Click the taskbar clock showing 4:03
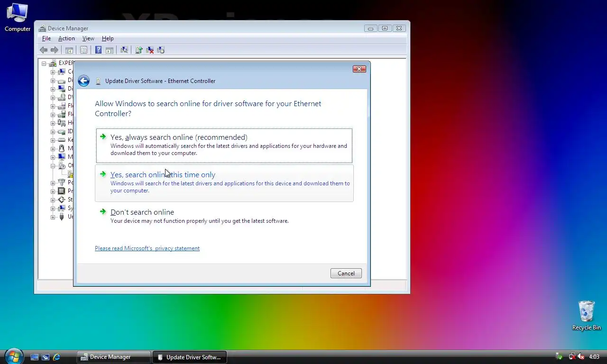The height and width of the screenshot is (364, 607). pyautogui.click(x=594, y=357)
